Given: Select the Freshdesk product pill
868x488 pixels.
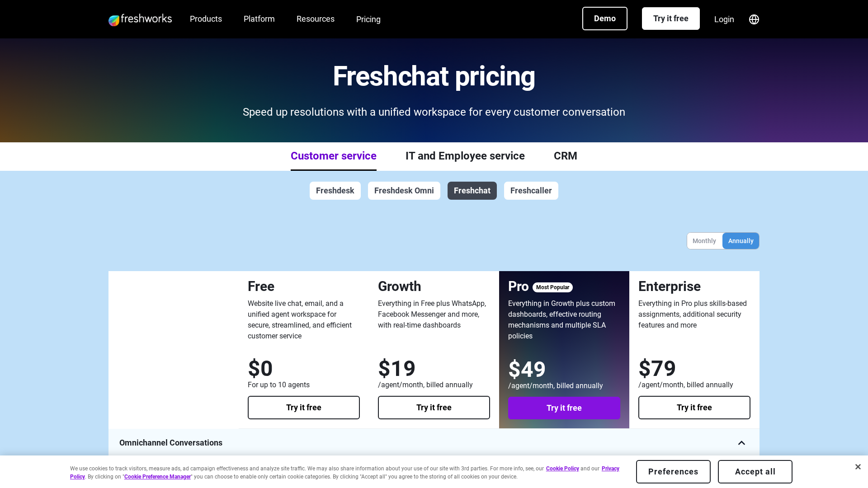Looking at the screenshot, I should pos(335,191).
